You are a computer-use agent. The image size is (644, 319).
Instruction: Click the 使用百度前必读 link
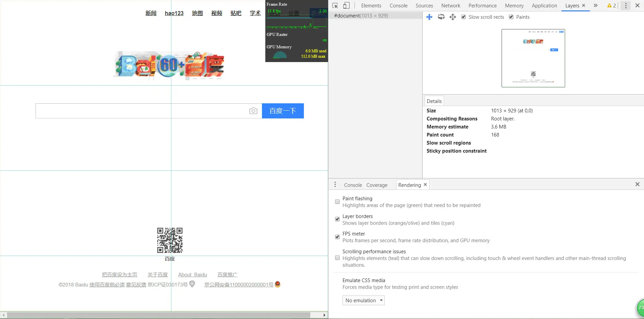107,285
